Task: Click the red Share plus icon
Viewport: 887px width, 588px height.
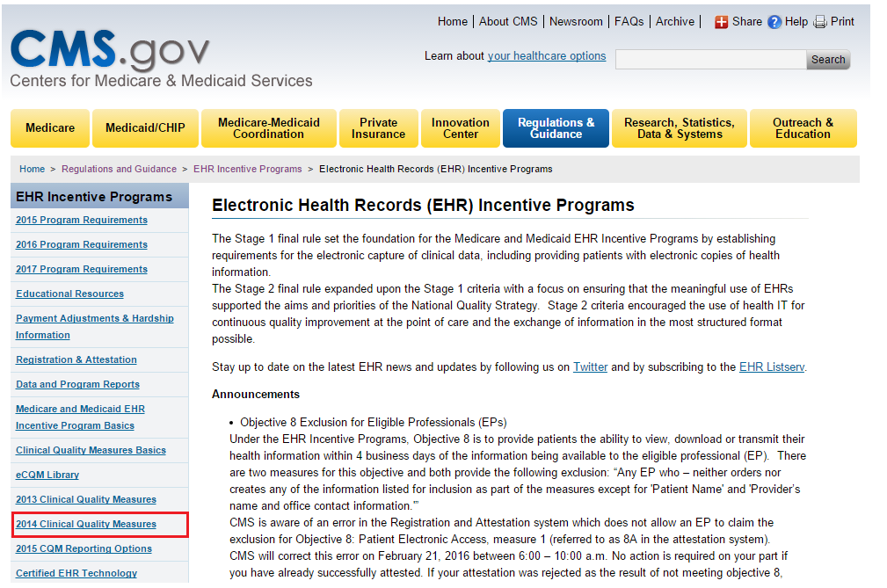Action: [x=721, y=22]
